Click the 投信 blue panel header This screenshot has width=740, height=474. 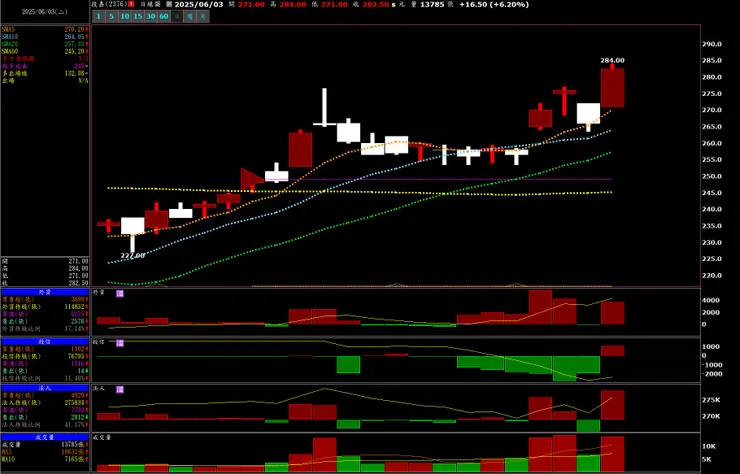coord(45,341)
